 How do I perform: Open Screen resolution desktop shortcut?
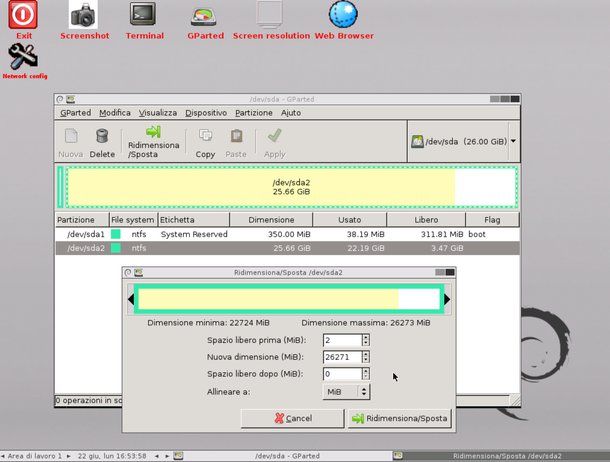(269, 15)
